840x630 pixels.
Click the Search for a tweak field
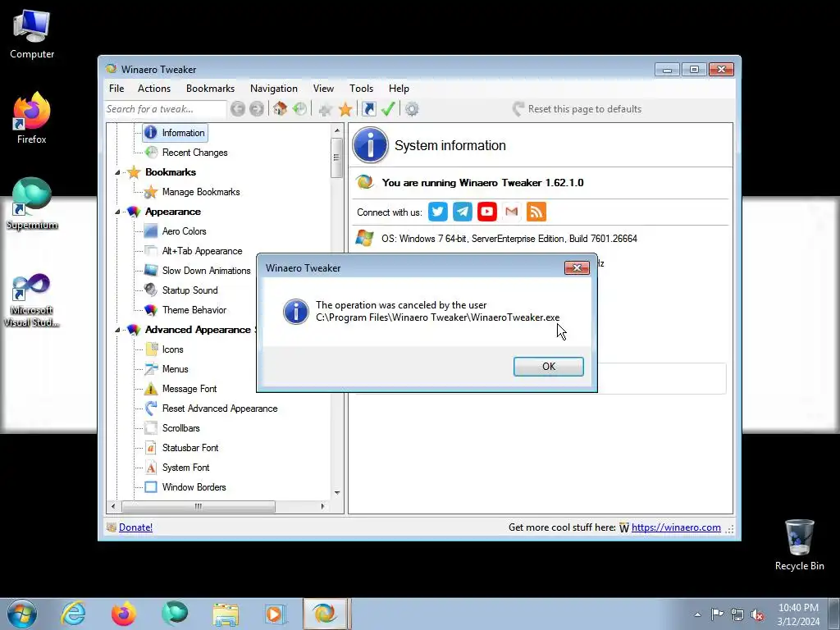[165, 109]
